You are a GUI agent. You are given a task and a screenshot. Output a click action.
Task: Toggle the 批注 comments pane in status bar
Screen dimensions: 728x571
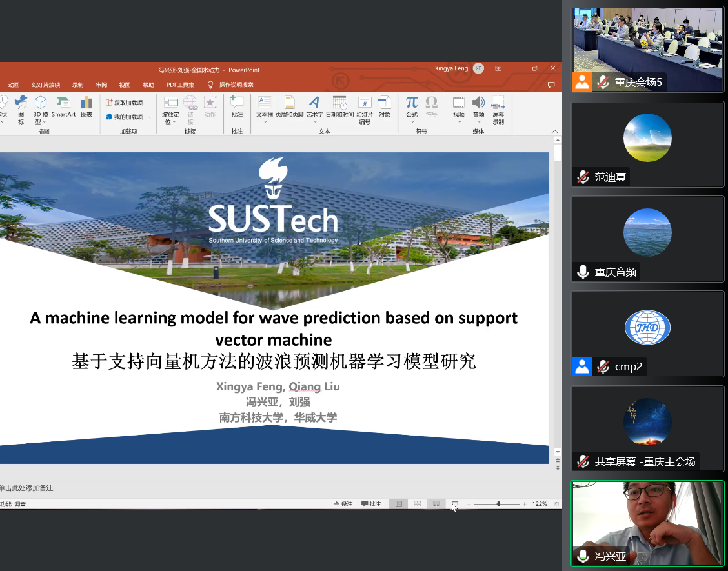pyautogui.click(x=371, y=504)
